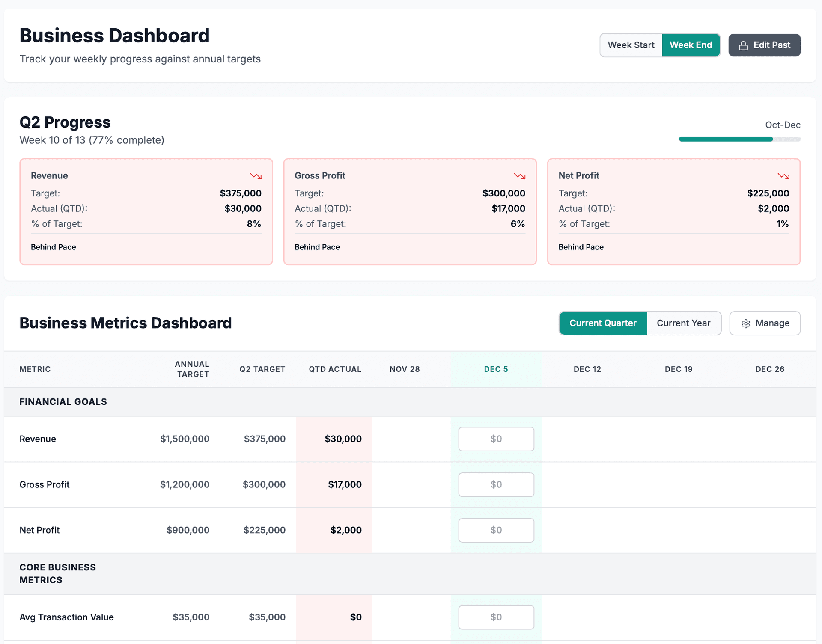The width and height of the screenshot is (822, 644).
Task: Click the Avg Transaction Value input field
Action: 496,617
